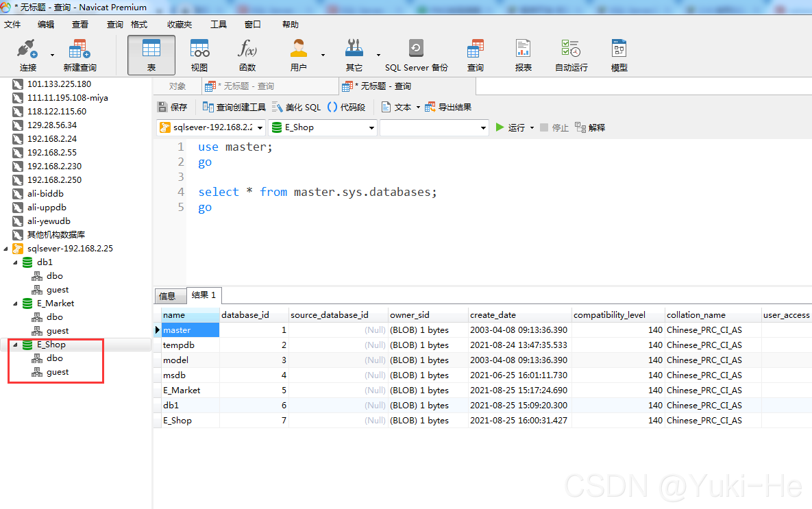Select connection 111.11.195.108-miya
This screenshot has width=812, height=509.
pos(67,98)
